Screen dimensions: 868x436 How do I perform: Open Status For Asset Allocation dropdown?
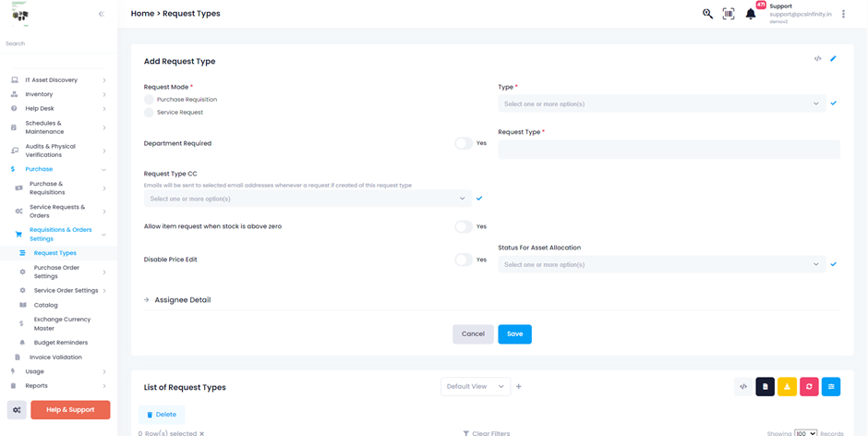(x=661, y=264)
